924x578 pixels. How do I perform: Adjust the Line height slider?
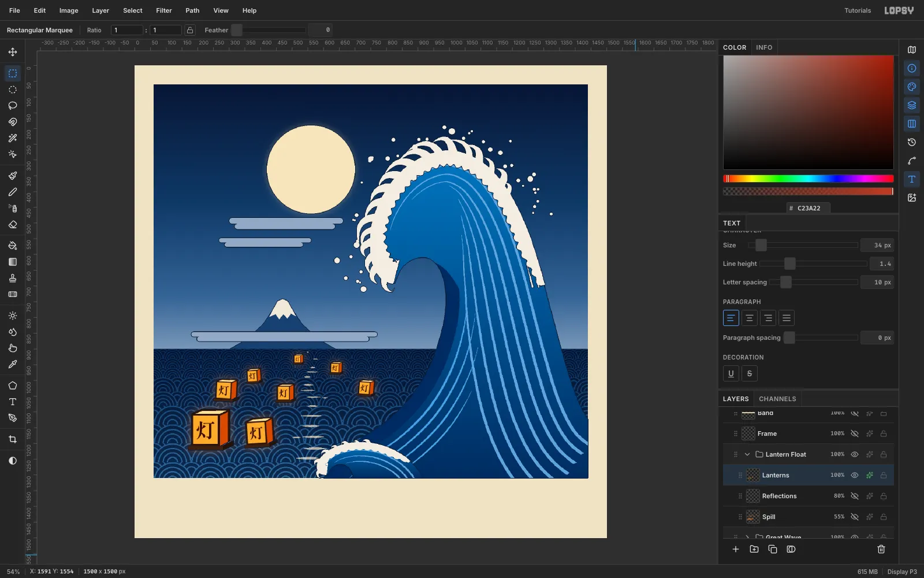pyautogui.click(x=813, y=264)
